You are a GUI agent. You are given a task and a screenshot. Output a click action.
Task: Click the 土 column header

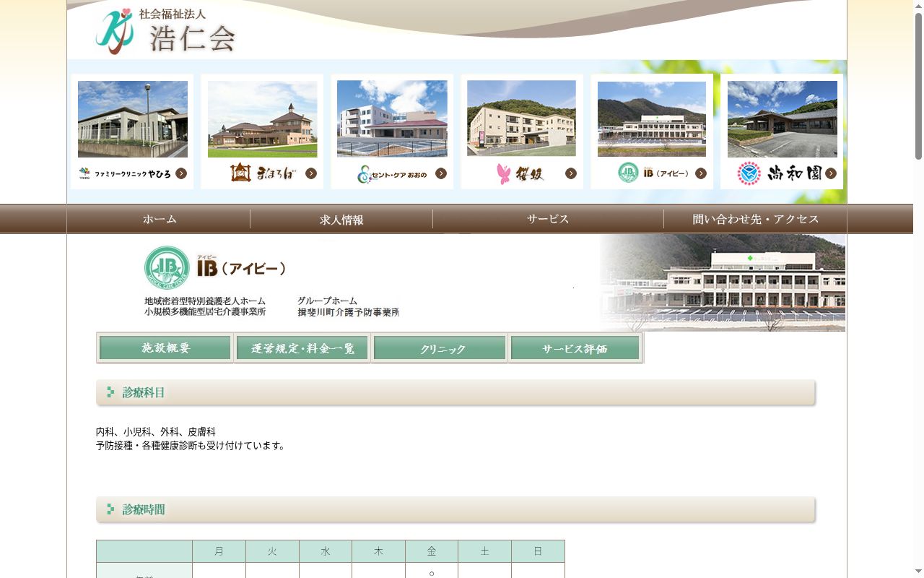tap(484, 551)
